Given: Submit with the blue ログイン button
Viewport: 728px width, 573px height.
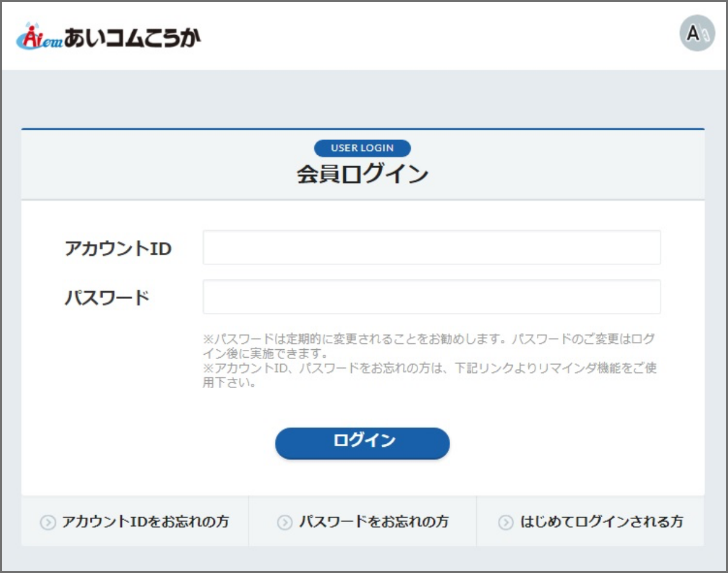Looking at the screenshot, I should (362, 443).
